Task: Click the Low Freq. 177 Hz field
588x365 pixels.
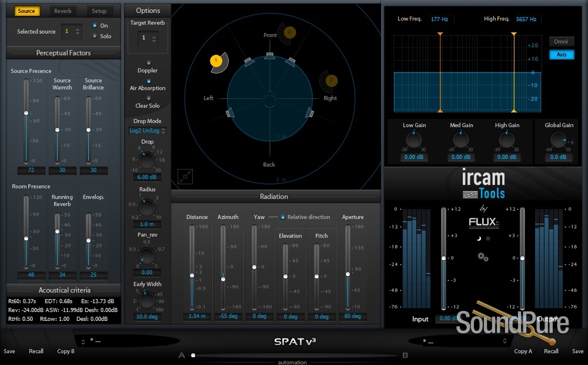Action: point(439,19)
